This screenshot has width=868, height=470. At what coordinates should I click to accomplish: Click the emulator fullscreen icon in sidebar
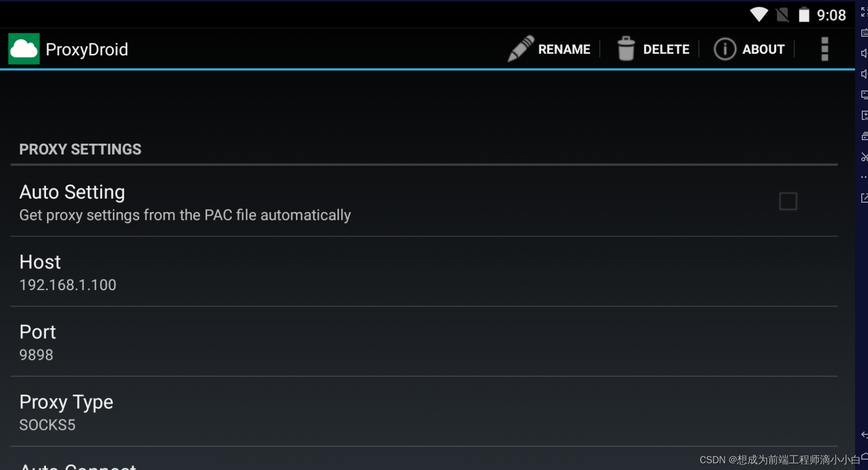[864, 12]
